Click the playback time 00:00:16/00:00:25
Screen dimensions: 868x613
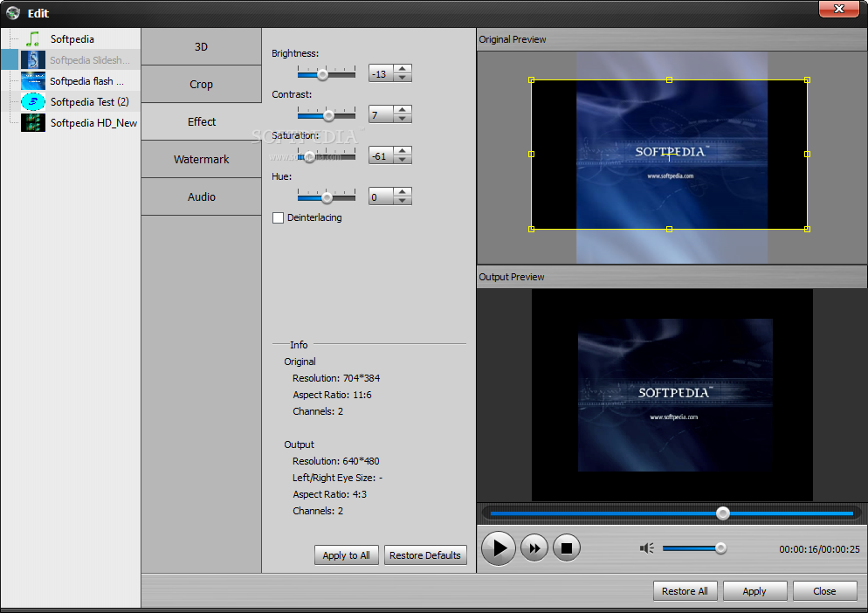pyautogui.click(x=819, y=549)
